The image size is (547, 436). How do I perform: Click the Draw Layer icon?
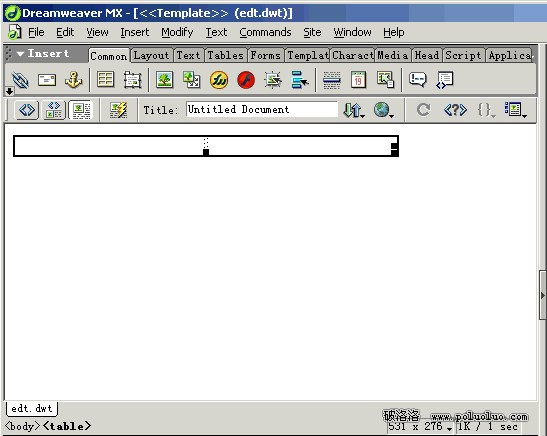(x=133, y=80)
